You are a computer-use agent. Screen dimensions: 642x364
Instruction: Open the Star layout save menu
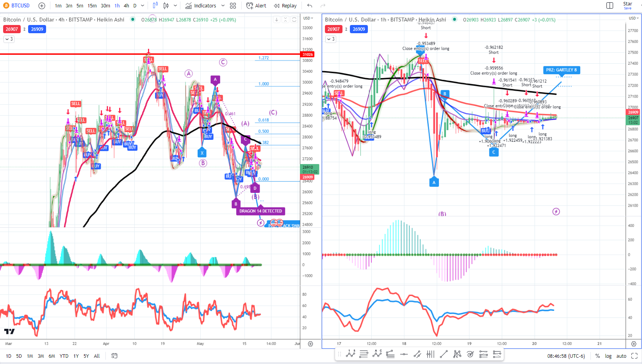(x=628, y=5)
